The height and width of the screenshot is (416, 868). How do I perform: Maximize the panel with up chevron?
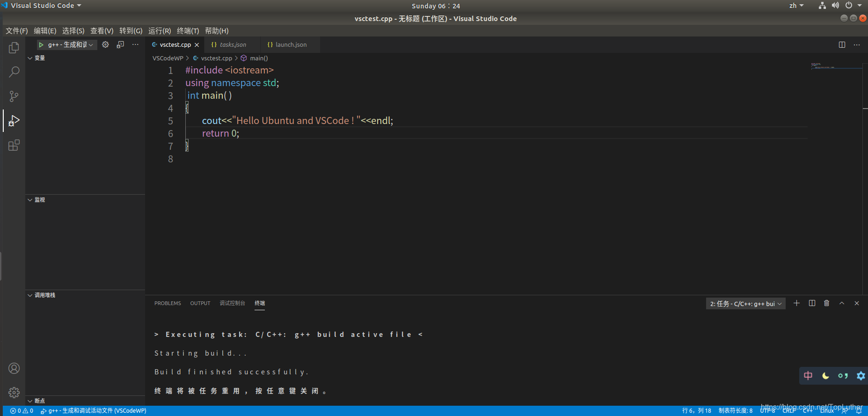(842, 303)
